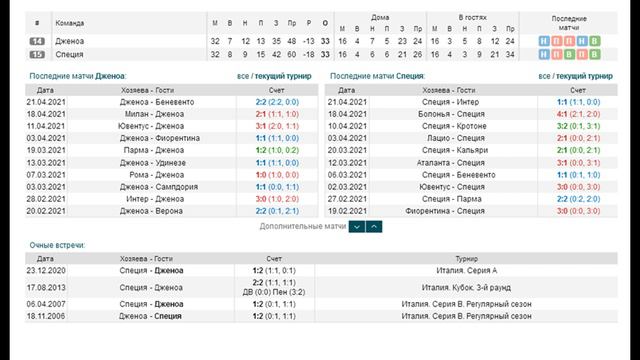Click the position badge 14 for Дженоа
The image size is (640, 360).
pyautogui.click(x=37, y=41)
